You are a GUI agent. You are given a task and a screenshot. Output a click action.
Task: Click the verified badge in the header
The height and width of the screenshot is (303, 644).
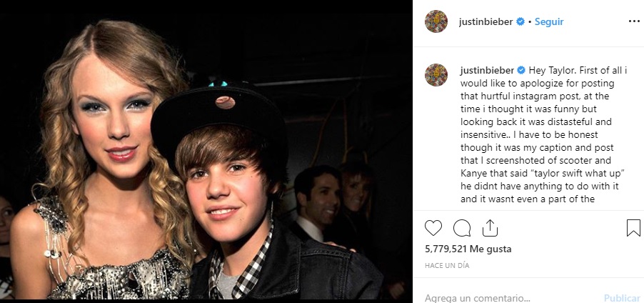coord(520,21)
